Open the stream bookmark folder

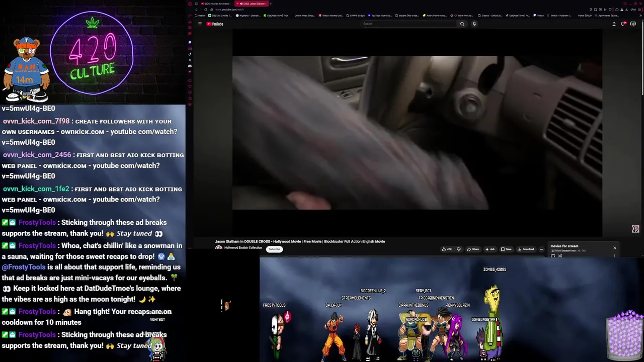(200, 16)
